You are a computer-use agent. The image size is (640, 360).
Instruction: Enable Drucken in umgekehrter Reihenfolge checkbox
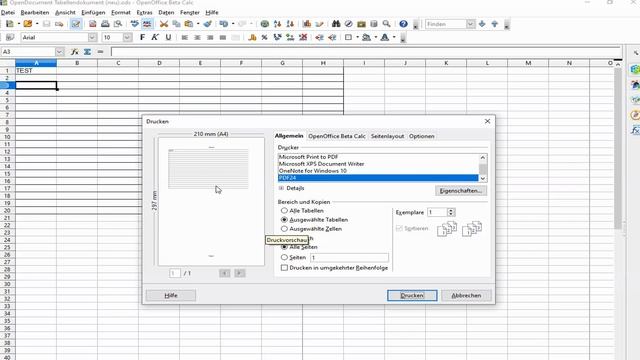pyautogui.click(x=284, y=268)
